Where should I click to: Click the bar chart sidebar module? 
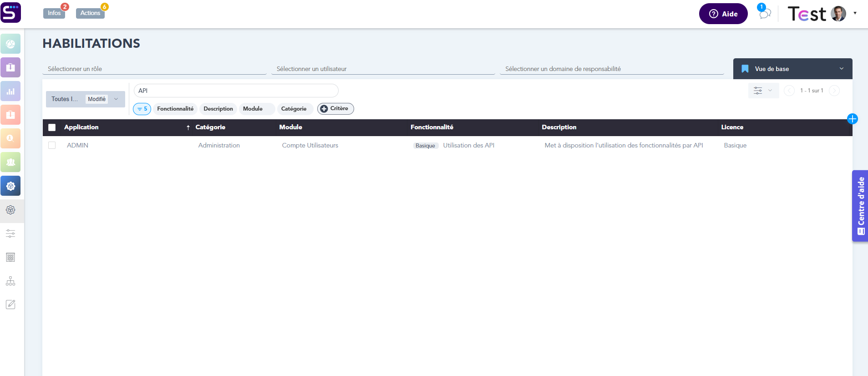pyautogui.click(x=10, y=91)
